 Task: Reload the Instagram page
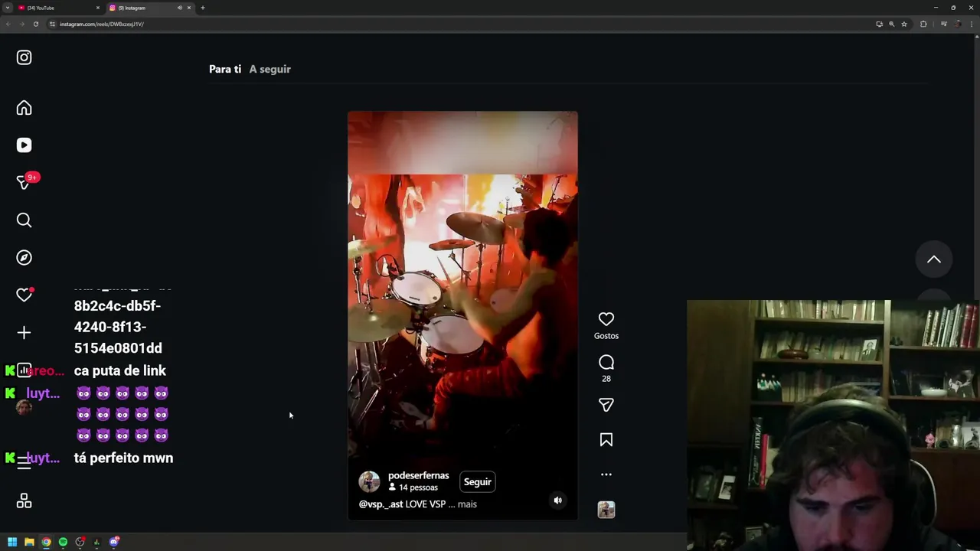point(35,24)
